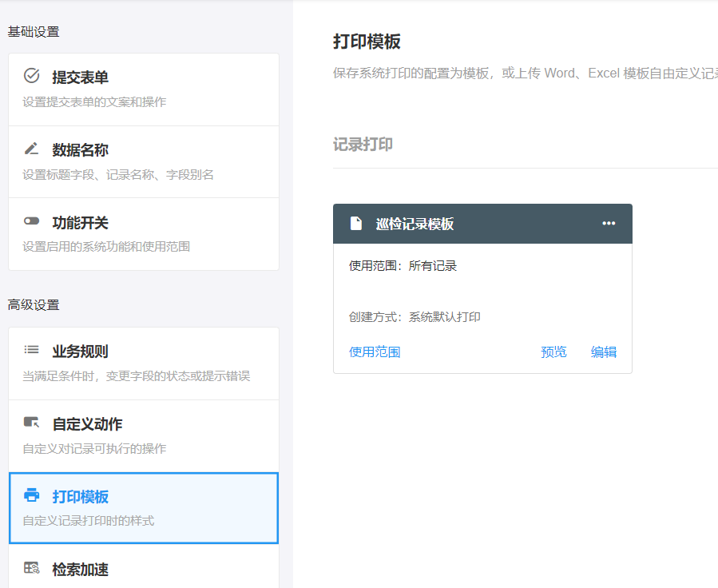Click the document icon on 巡检记录模板 card

[x=356, y=224]
